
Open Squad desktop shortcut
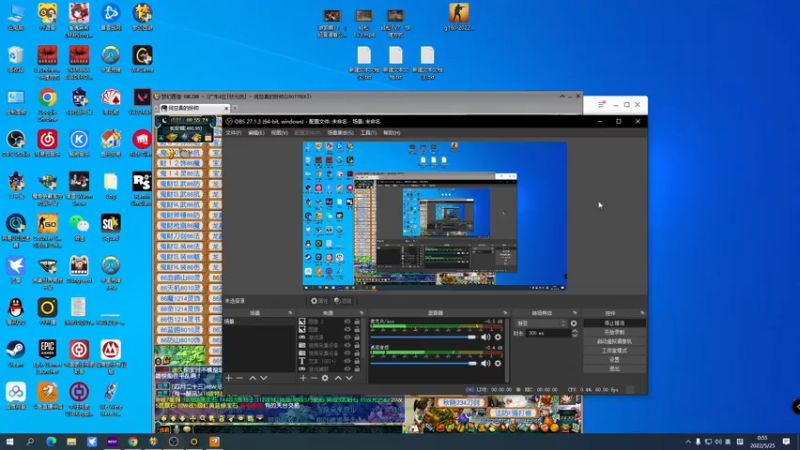pyautogui.click(x=110, y=227)
